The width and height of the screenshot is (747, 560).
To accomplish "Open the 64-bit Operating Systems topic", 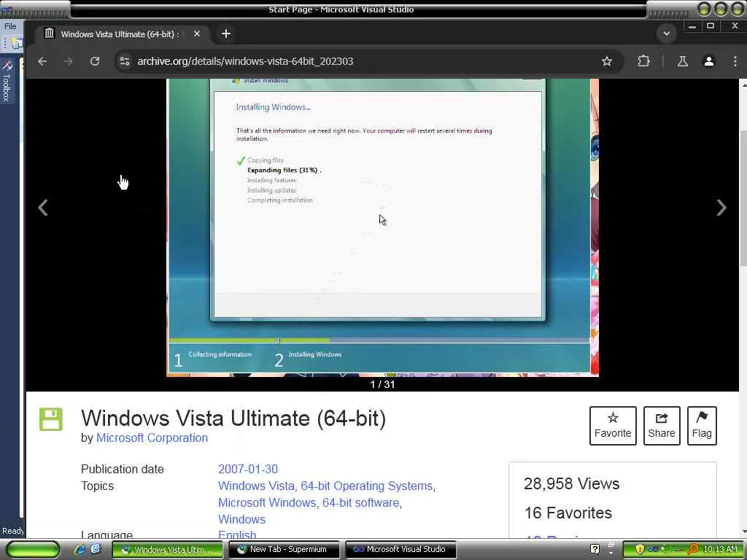I will [366, 486].
